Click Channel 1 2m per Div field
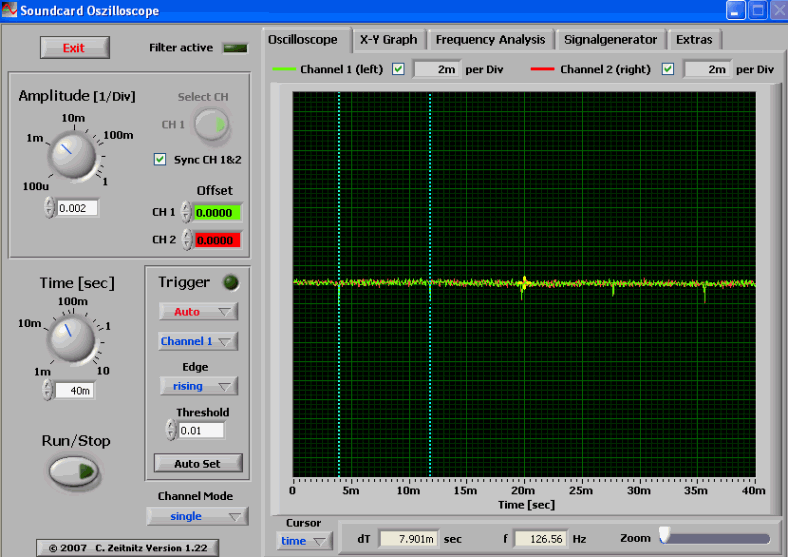The image size is (788, 557). [x=436, y=69]
